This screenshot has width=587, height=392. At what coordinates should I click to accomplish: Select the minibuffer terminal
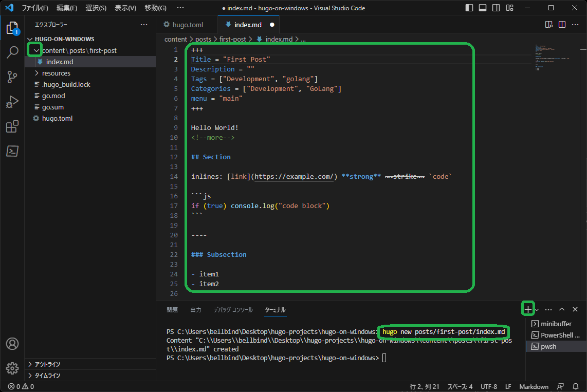556,324
